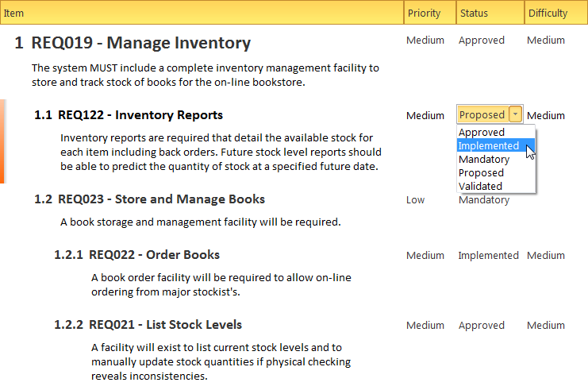Select the REQ019 - Manage Inventory heading
The width and height of the screenshot is (588, 390).
[x=140, y=44]
